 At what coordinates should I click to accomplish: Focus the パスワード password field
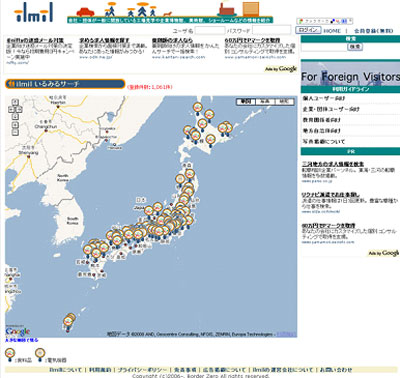point(271,30)
